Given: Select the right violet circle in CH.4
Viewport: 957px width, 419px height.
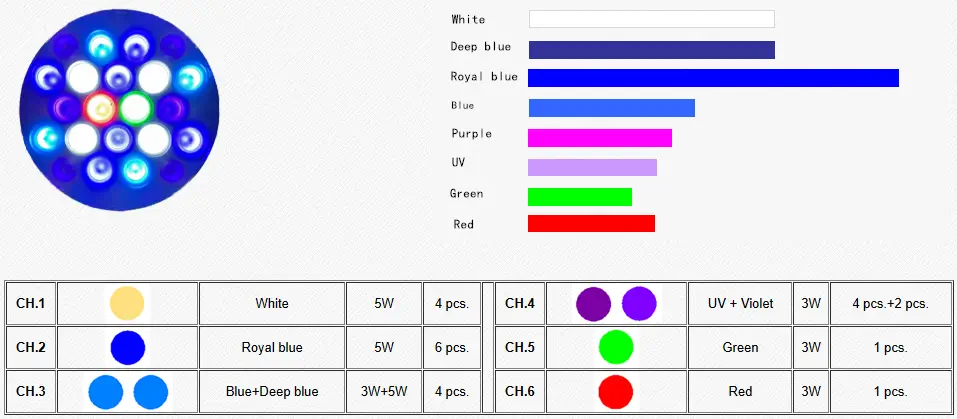Looking at the screenshot, I should point(639,303).
